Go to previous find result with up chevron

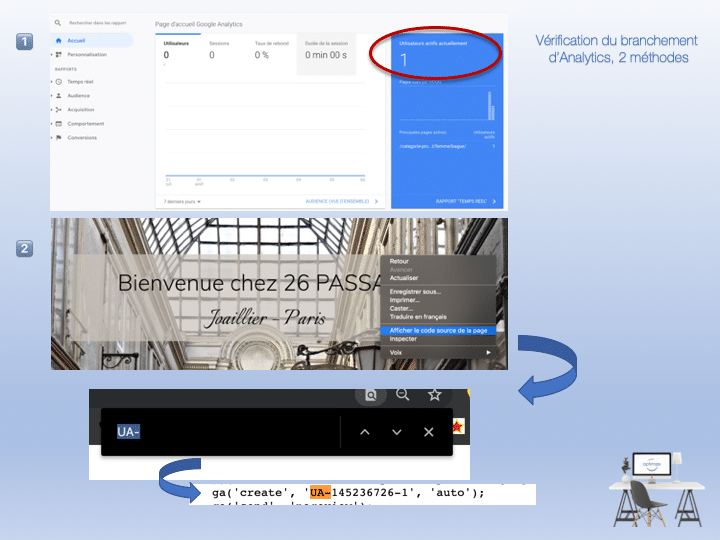365,432
